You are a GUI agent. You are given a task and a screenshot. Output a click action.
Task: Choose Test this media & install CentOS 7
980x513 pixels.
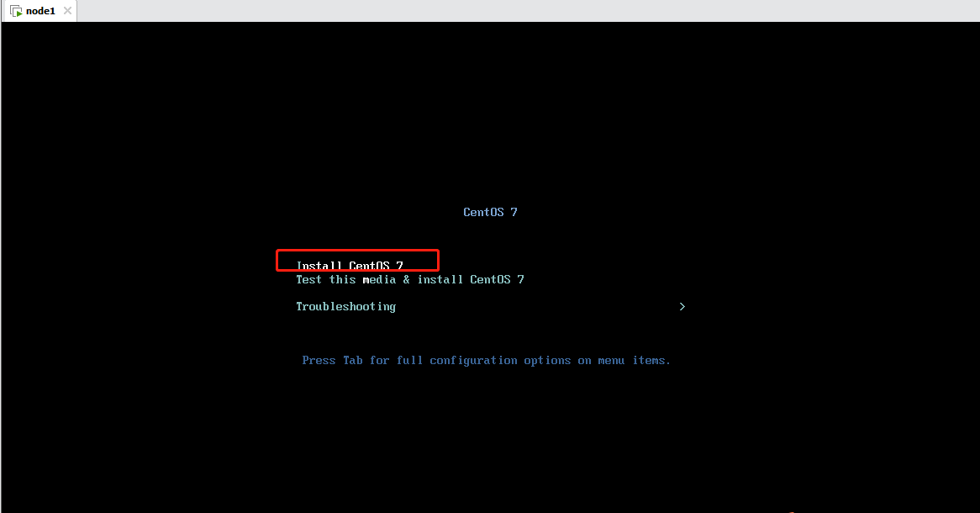pos(410,280)
